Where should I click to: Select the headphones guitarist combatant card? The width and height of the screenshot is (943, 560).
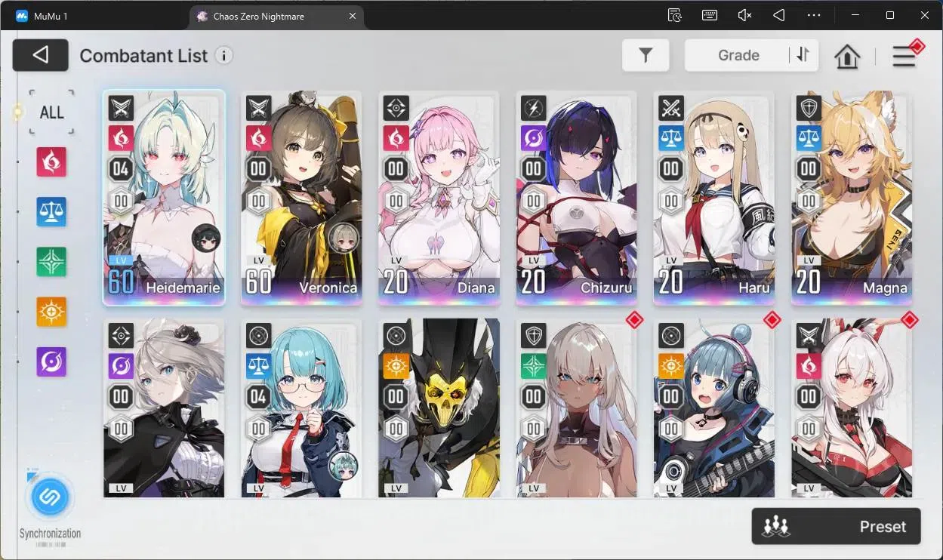point(713,408)
